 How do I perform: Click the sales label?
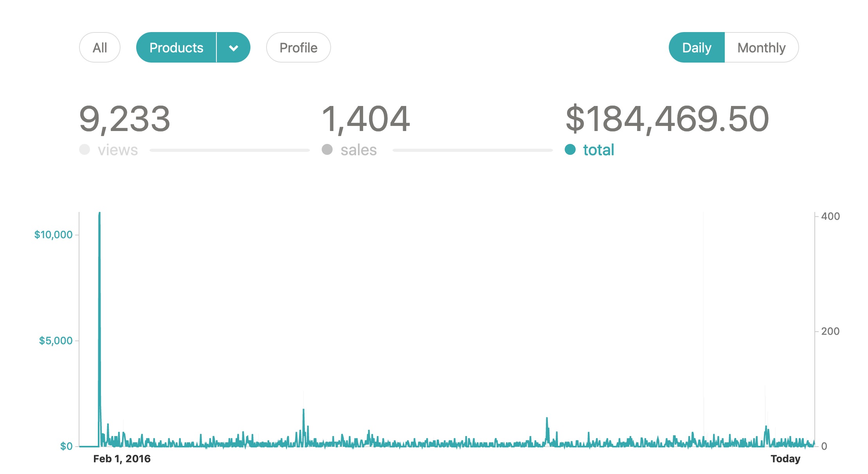tap(358, 150)
